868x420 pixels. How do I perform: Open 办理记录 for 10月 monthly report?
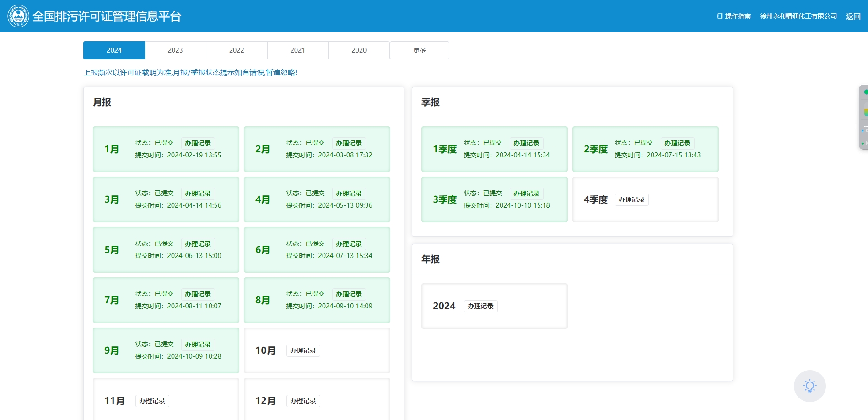click(x=303, y=350)
